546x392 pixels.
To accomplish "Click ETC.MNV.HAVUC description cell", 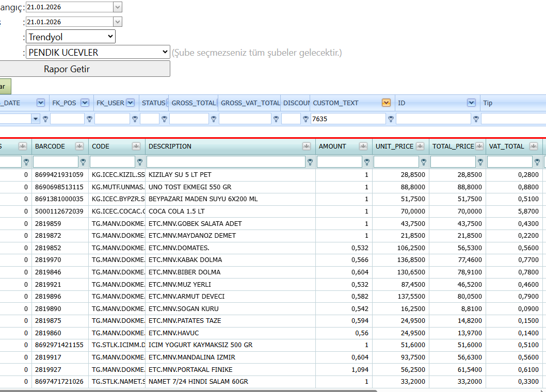I will point(231,333).
